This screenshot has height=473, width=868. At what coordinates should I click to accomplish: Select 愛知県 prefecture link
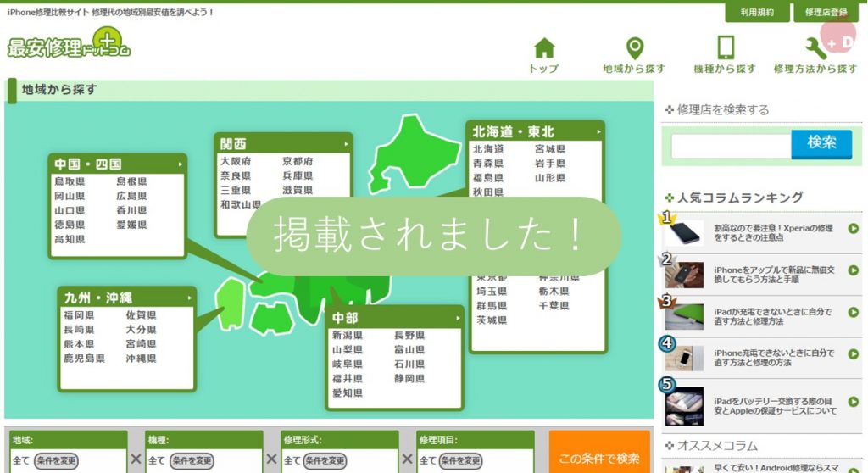[x=347, y=393]
